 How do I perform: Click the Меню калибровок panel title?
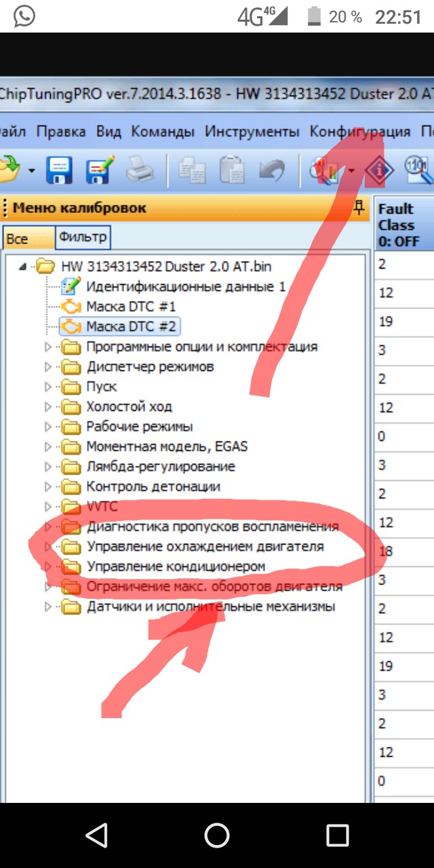(79, 208)
